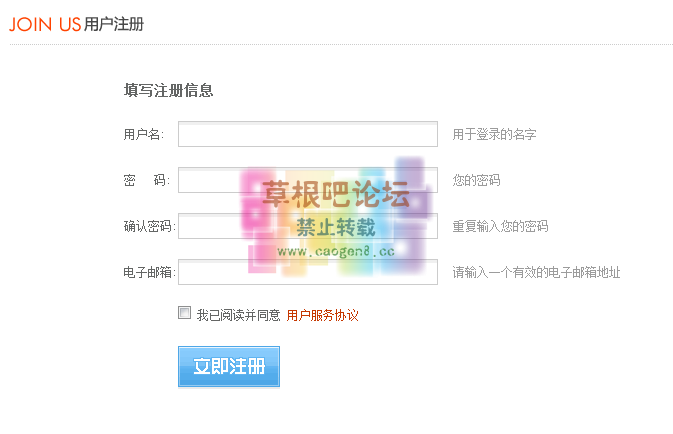Click the 用户注册 title text
Screen dimensions: 673x434
click(114, 24)
